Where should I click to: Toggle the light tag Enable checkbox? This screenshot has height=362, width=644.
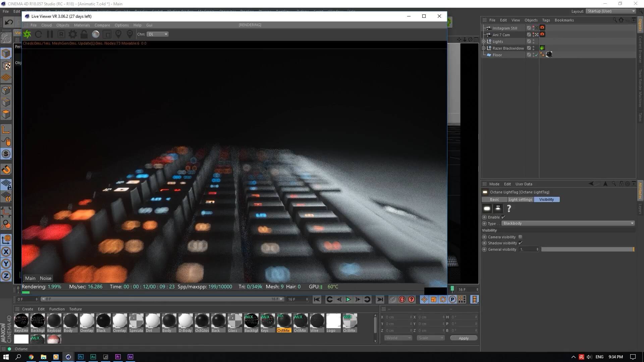(503, 217)
